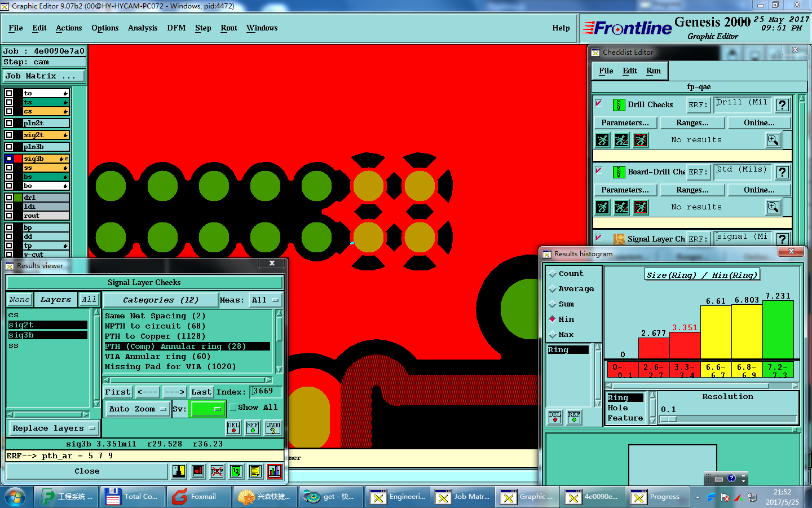Click help question mark for Board-Drill Checks
The height and width of the screenshot is (508, 812).
(782, 172)
